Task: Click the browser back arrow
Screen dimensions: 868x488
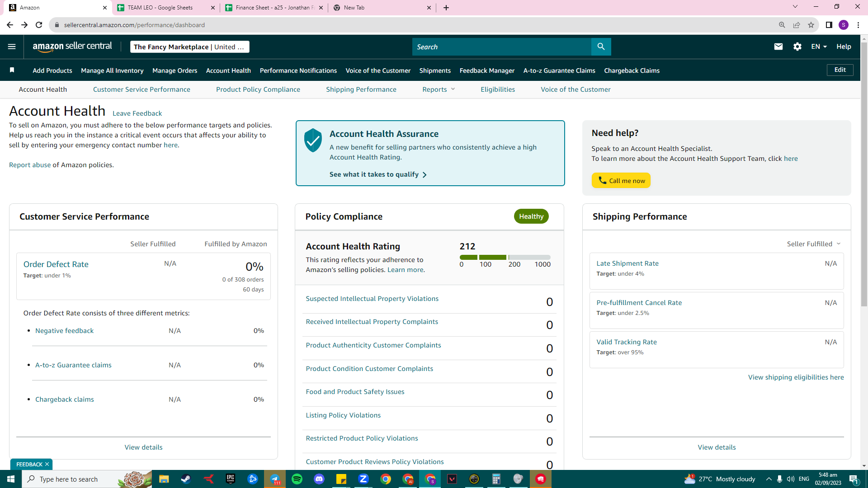Action: 9,25
